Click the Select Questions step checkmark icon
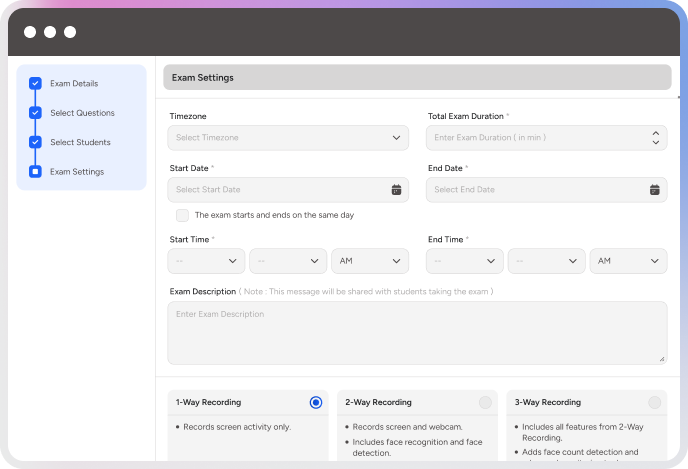The height and width of the screenshot is (469, 688). tap(35, 113)
